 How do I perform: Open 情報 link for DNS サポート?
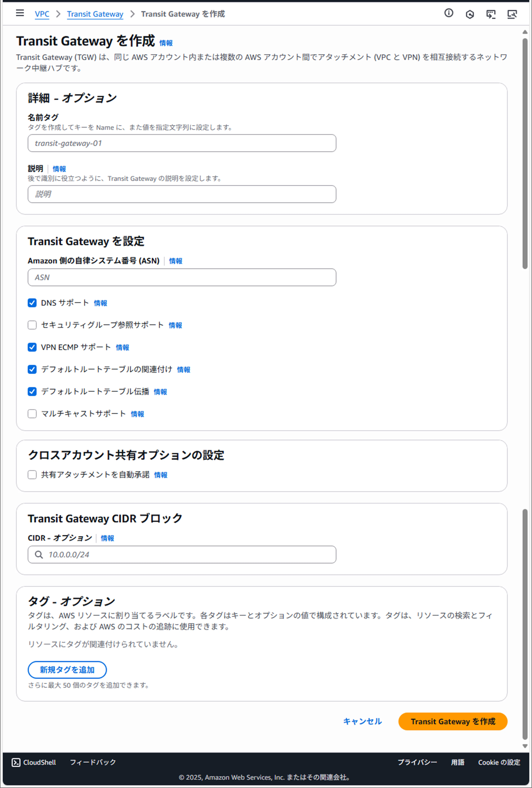click(100, 303)
